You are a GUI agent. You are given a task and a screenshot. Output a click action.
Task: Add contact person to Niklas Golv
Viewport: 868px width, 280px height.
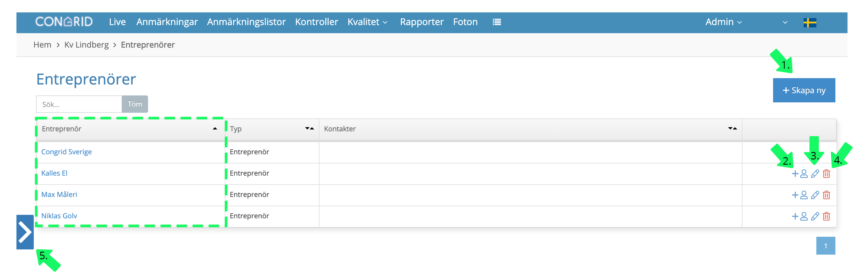[x=800, y=216]
